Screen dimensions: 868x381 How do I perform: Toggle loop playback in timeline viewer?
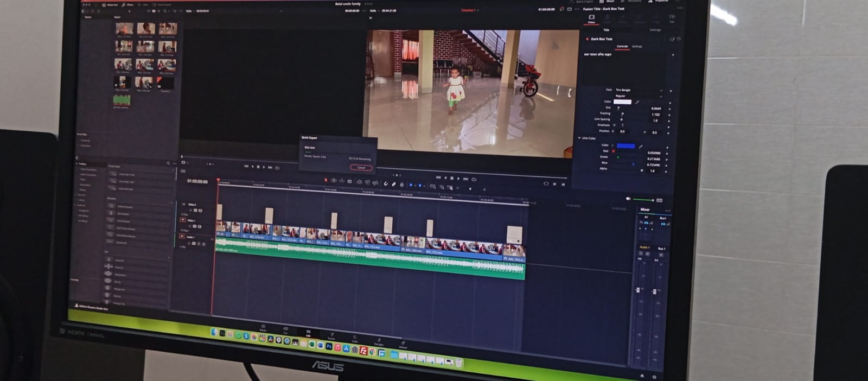474,179
